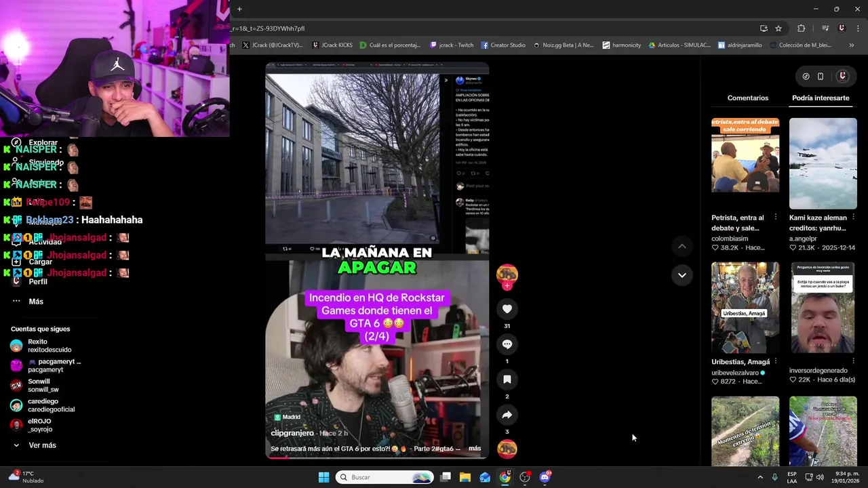This screenshot has height=488, width=868.
Task: Open Chrome profile avatar in the toolbar
Action: [x=842, y=28]
